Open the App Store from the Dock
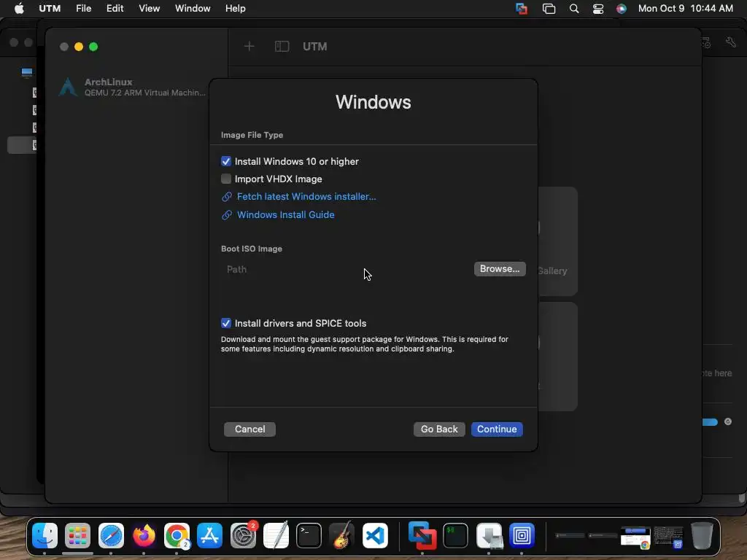Screen dimensions: 747x560 [x=209, y=535]
